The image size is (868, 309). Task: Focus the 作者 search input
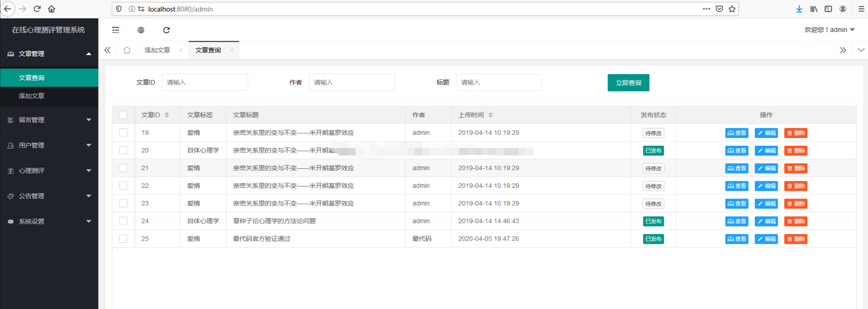(x=352, y=82)
